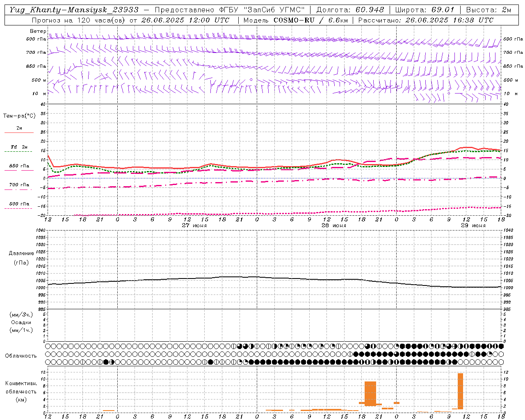Select the "Долгота: 60.948" header value
This screenshot has height=420, width=525.
[350, 10]
